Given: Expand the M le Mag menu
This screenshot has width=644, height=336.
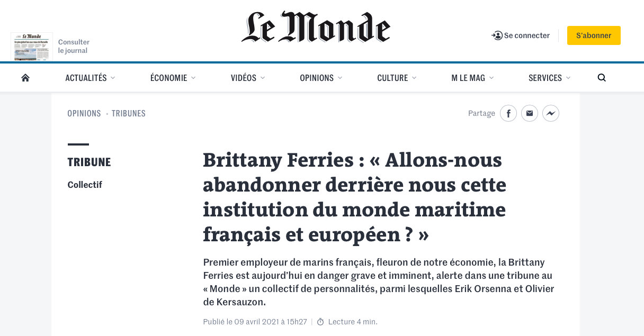Looking at the screenshot, I should click(x=472, y=78).
